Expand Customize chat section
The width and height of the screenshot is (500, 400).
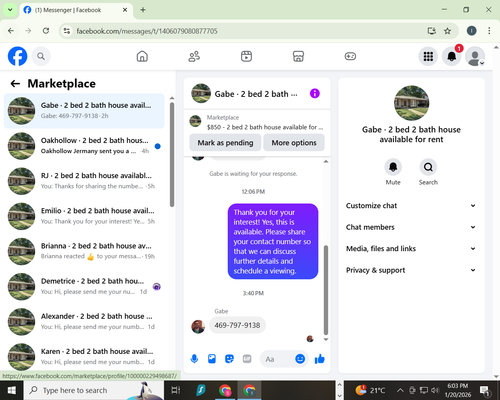(411, 206)
